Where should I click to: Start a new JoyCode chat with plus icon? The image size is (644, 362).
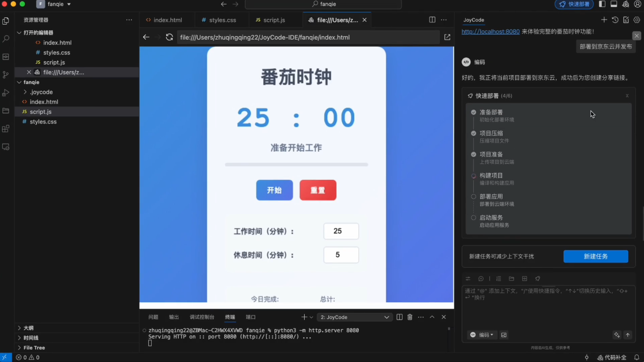click(604, 20)
